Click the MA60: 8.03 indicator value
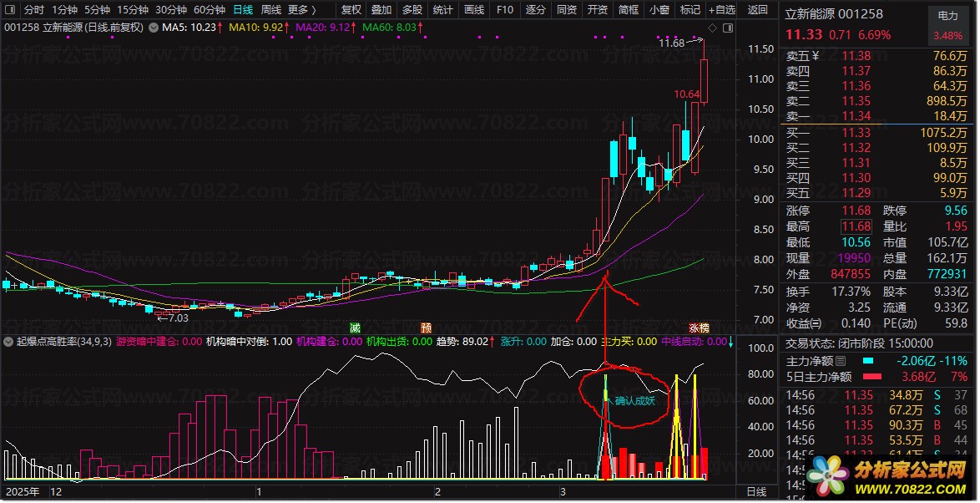Viewport: 980px width, 503px height. coord(392,28)
